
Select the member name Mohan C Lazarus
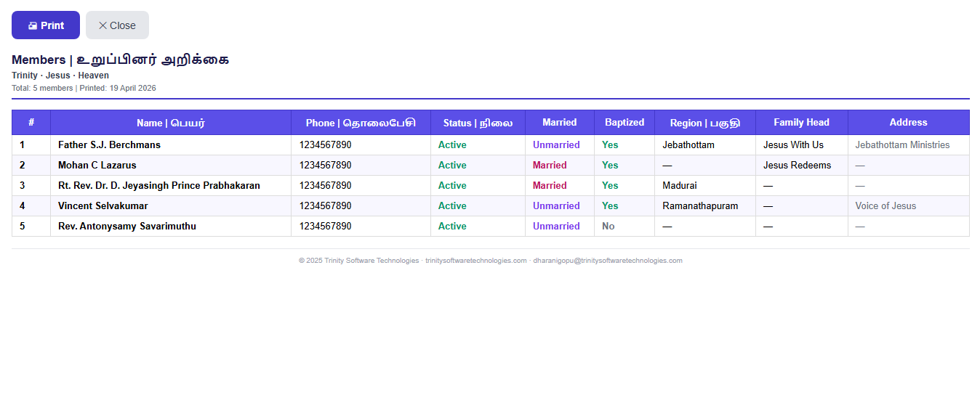click(97, 166)
